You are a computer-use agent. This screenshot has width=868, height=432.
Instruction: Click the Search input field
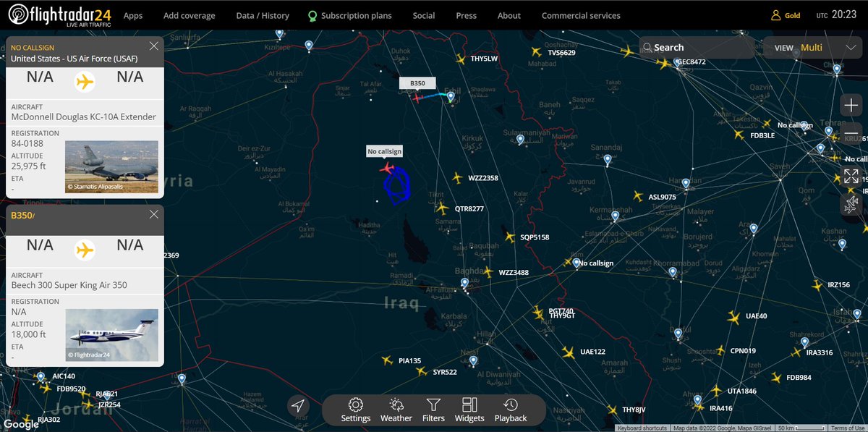[x=697, y=48]
